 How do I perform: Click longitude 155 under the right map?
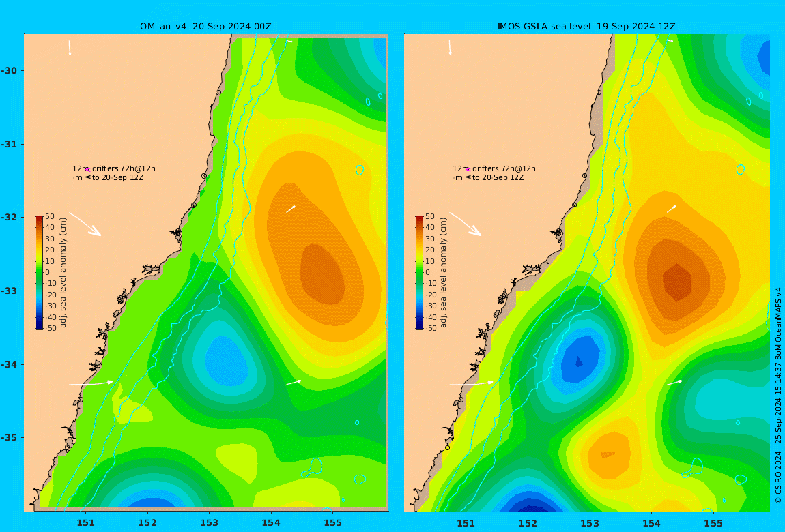tap(713, 523)
